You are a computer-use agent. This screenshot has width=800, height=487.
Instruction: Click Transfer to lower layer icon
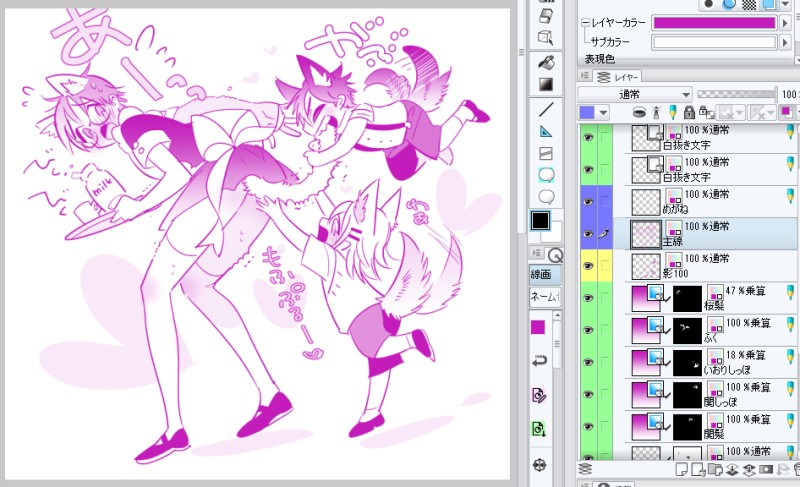tap(732, 470)
